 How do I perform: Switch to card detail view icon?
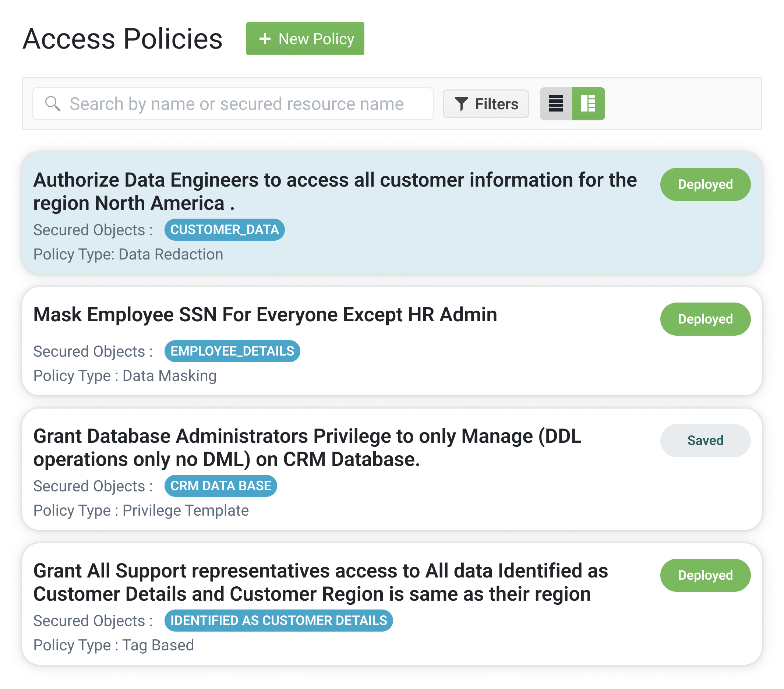pyautogui.click(x=588, y=104)
